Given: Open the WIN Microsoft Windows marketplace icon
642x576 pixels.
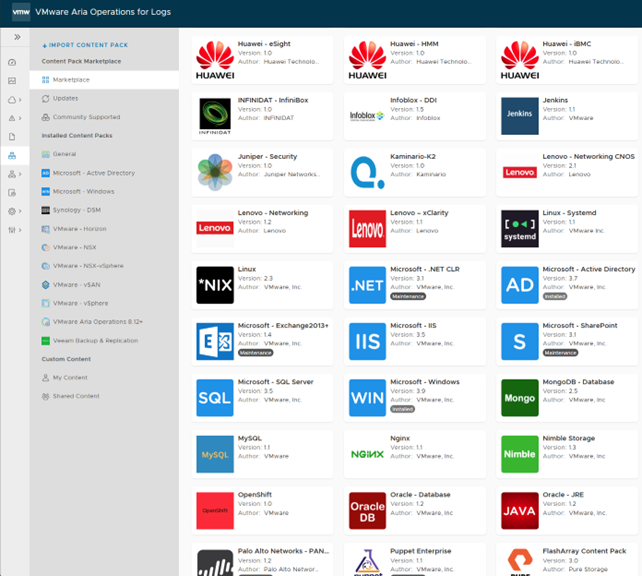Looking at the screenshot, I should (x=367, y=398).
